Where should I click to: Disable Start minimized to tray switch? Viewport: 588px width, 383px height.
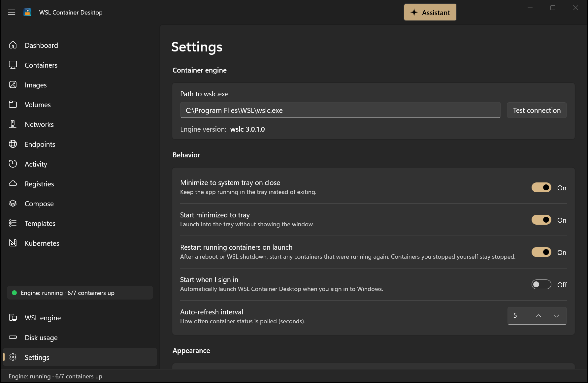[541, 220]
